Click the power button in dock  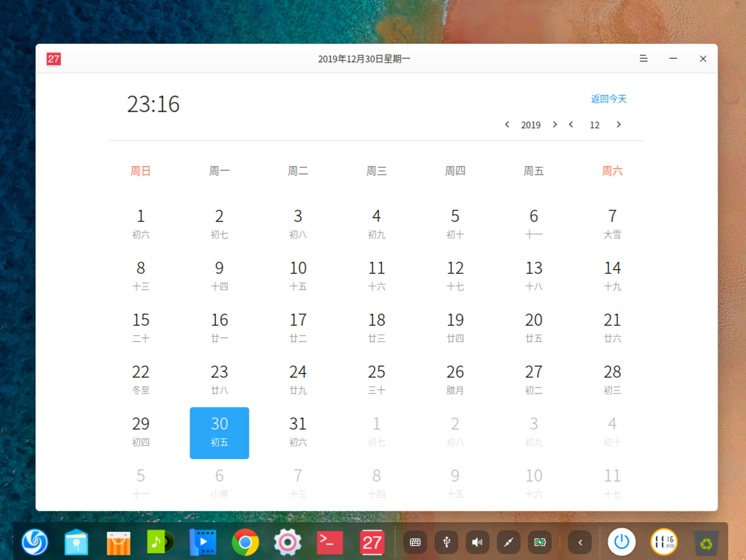click(x=621, y=542)
